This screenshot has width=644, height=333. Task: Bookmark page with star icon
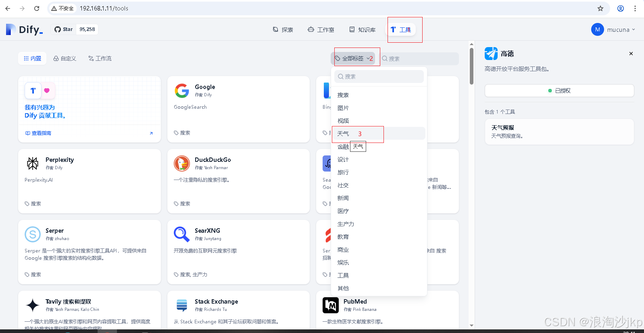click(600, 8)
